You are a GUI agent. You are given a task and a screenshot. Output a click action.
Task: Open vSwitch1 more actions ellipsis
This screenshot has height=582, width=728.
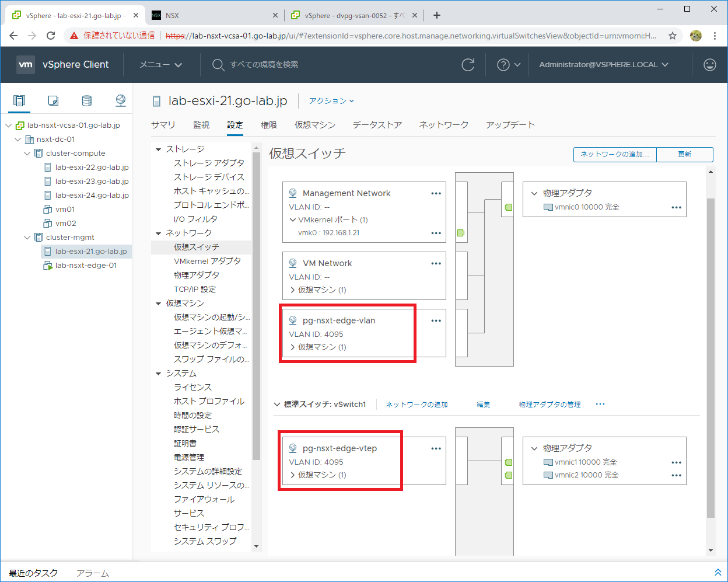click(600, 404)
